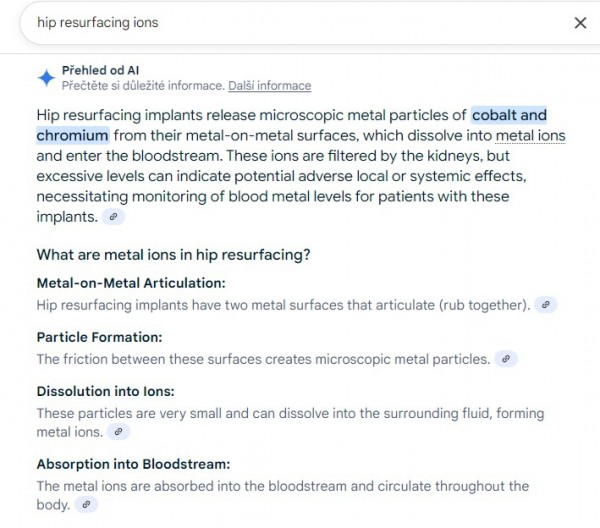Click the text 'The friction between these surfaces'
600x528 pixels.
click(160, 359)
